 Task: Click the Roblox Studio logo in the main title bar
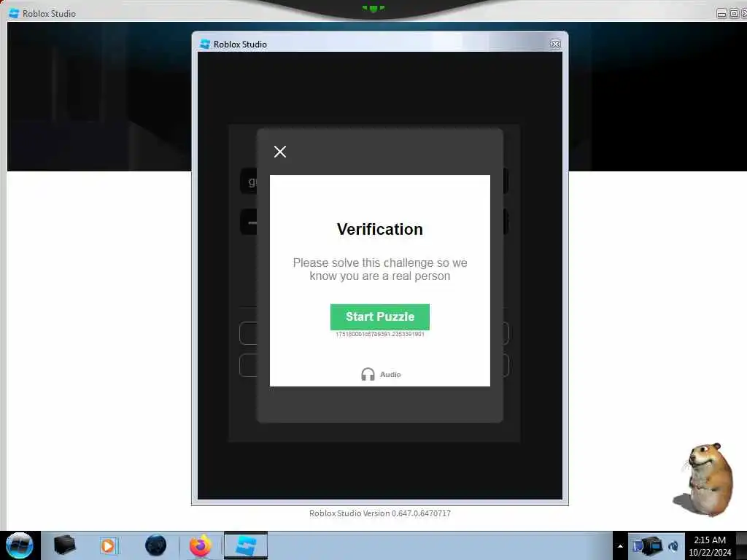coord(14,13)
